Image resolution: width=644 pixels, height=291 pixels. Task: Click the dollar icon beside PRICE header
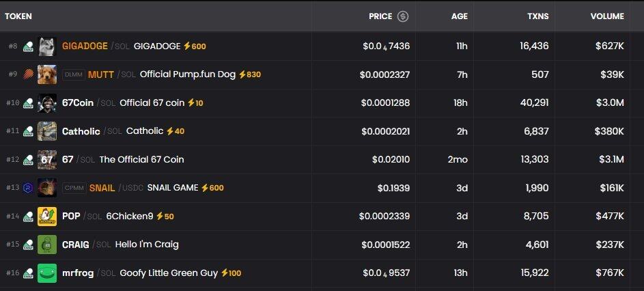(403, 16)
